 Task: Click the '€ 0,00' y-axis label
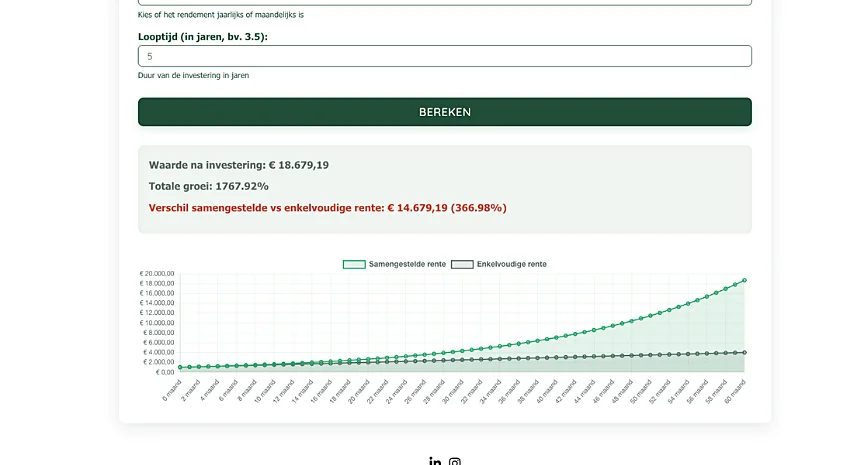coord(165,372)
